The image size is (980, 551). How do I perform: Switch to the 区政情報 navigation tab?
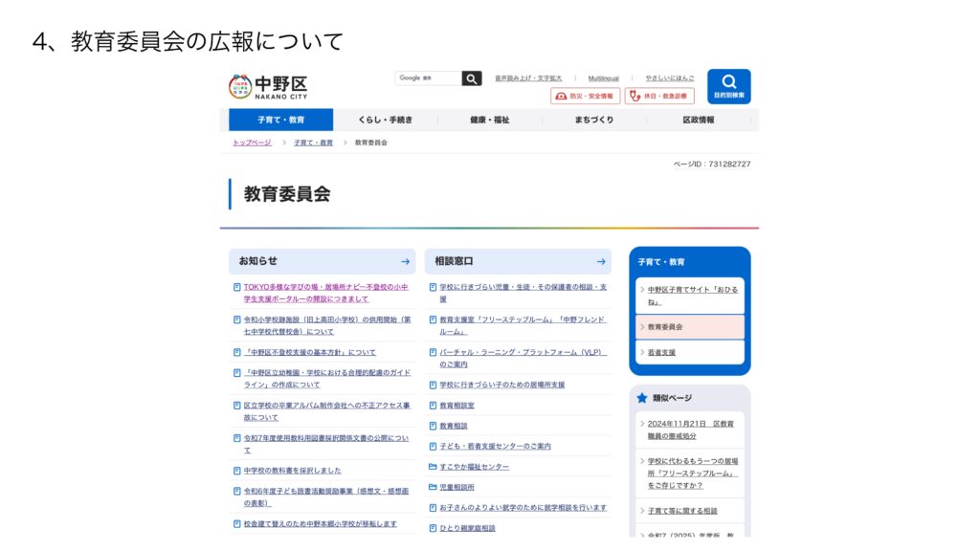pos(698,120)
